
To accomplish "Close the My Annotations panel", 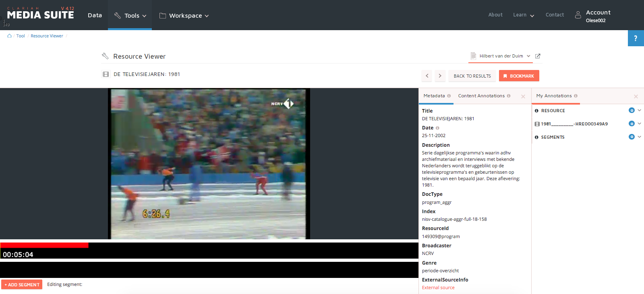I will [x=636, y=97].
